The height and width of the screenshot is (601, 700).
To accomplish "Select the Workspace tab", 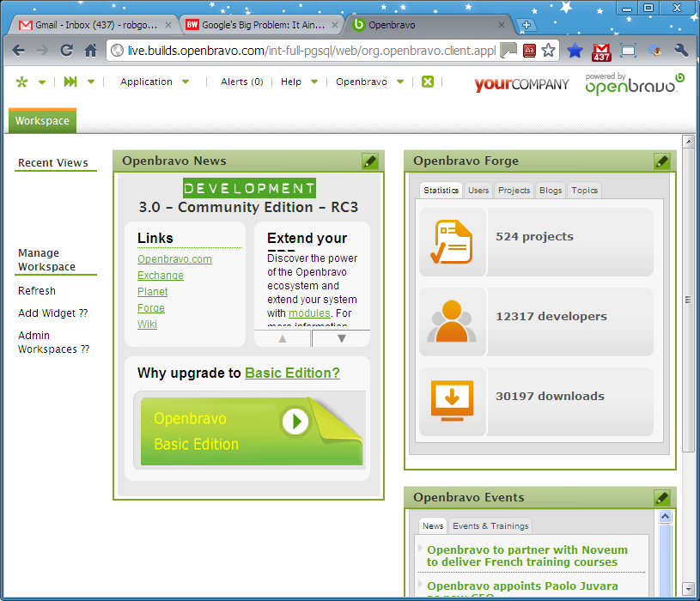I will coord(42,121).
